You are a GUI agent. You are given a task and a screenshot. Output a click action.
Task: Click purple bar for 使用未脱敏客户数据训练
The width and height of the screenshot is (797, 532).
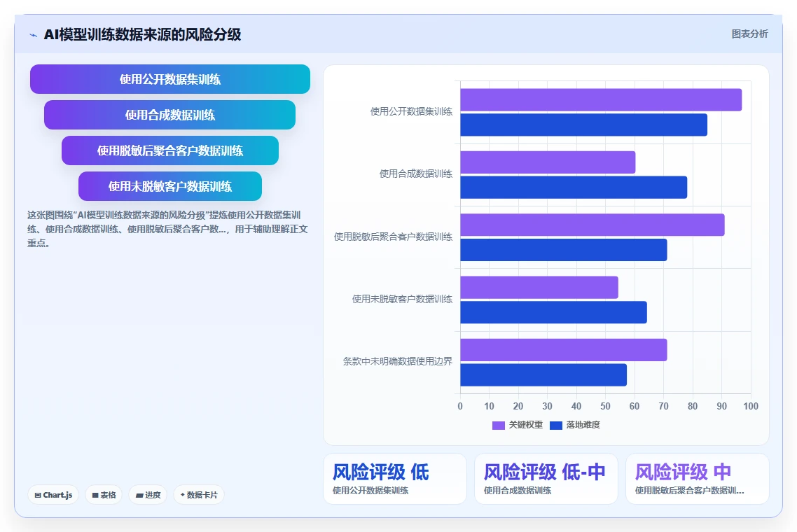coord(539,288)
